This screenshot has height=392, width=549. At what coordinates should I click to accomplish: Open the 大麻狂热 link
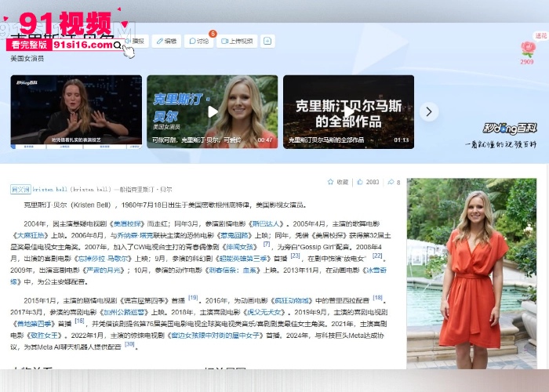pos(31,235)
